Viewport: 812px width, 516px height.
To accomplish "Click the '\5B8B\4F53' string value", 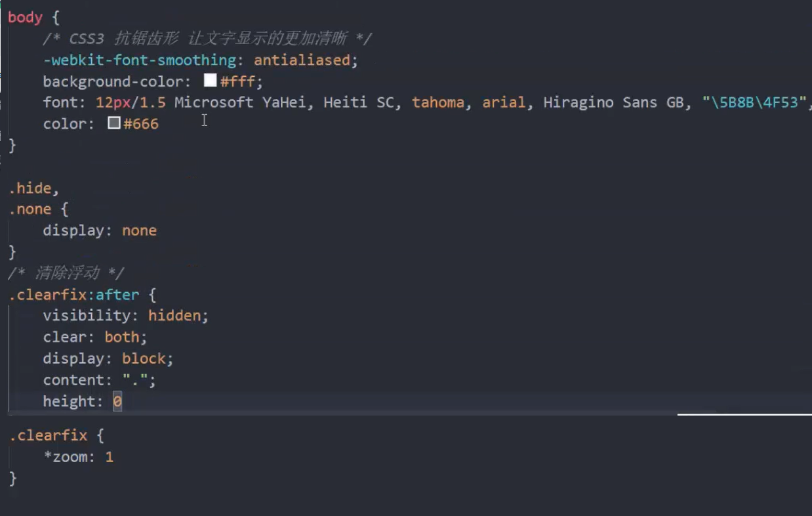I will [754, 102].
